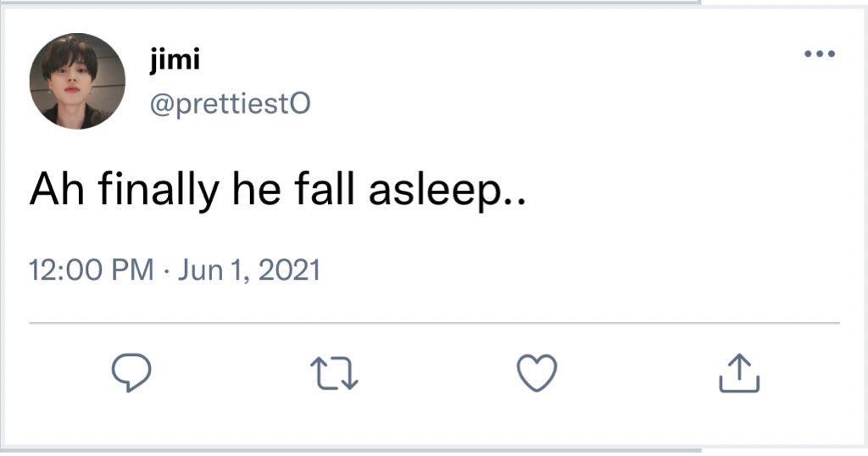Open the share icon for this tweet
The width and height of the screenshot is (868, 456).
739,373
